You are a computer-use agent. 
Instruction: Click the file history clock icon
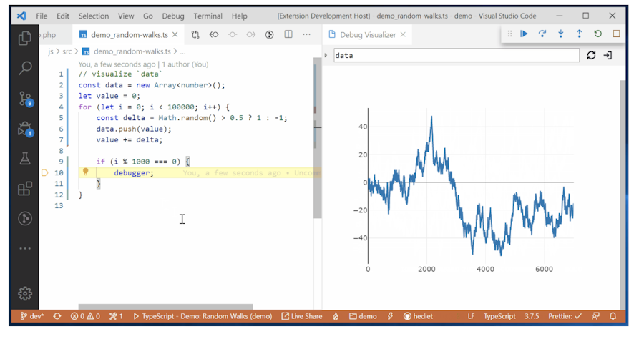(270, 35)
